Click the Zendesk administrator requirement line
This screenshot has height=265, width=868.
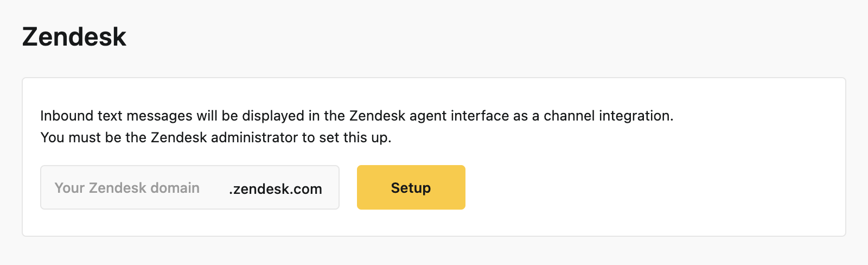[215, 137]
